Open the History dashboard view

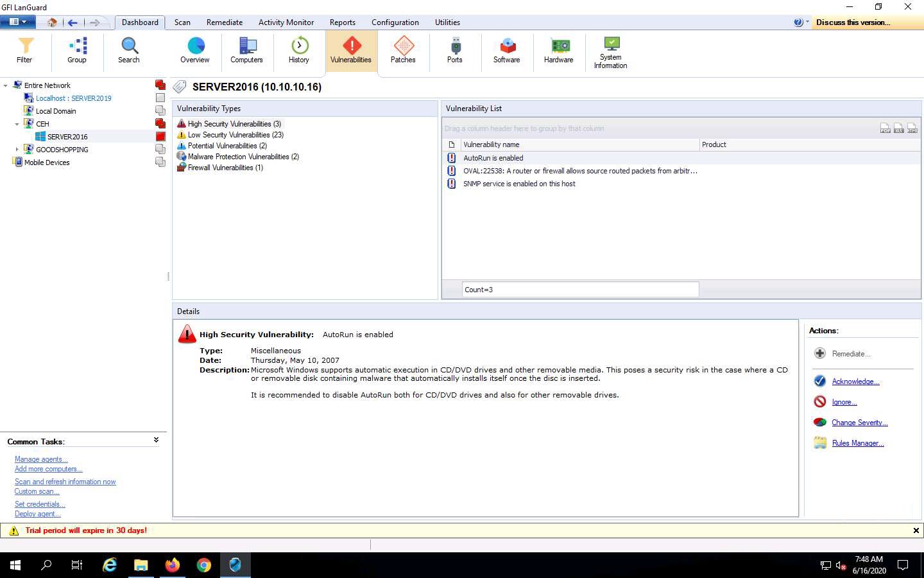click(x=299, y=50)
